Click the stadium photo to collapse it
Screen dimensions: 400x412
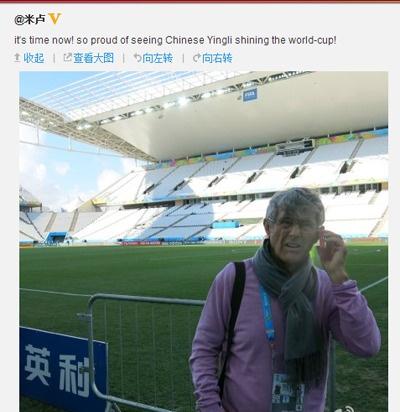tap(203, 242)
